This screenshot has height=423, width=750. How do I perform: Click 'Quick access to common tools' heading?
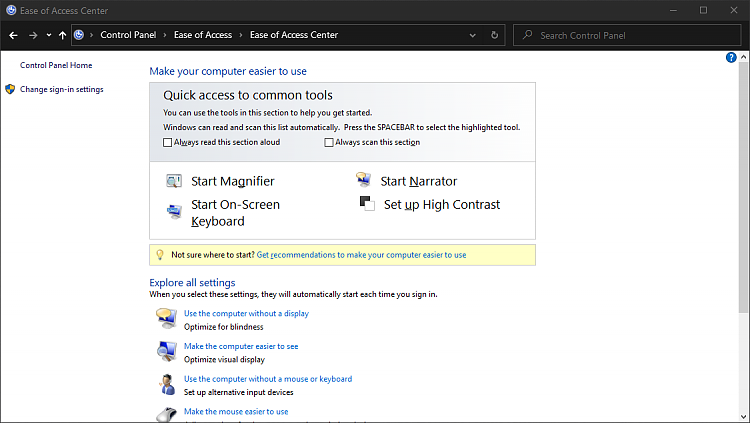[x=248, y=95]
